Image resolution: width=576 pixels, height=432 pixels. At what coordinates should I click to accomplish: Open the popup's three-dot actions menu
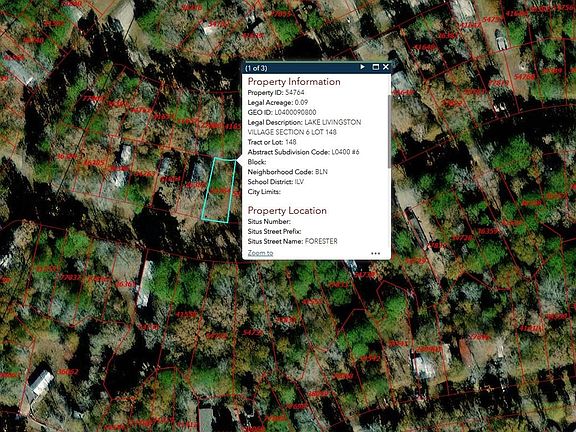coord(375,253)
